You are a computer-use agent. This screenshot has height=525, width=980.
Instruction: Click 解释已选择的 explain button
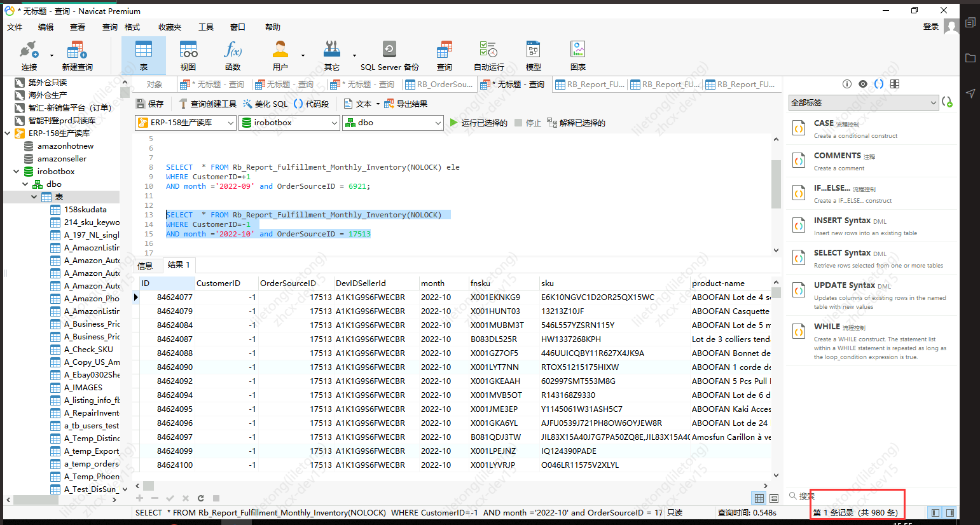pos(576,123)
